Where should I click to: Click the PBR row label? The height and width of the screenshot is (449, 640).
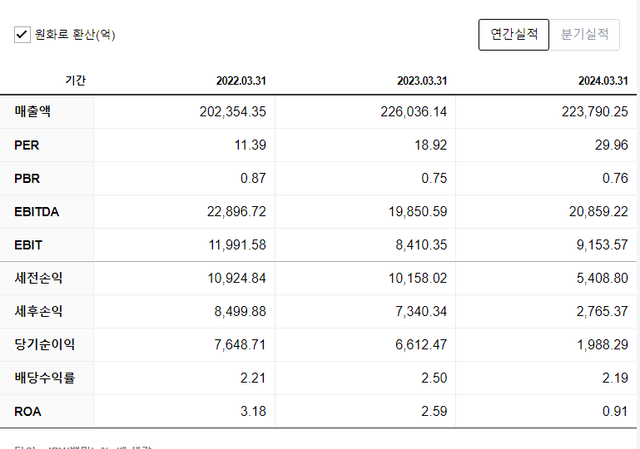coord(27,178)
